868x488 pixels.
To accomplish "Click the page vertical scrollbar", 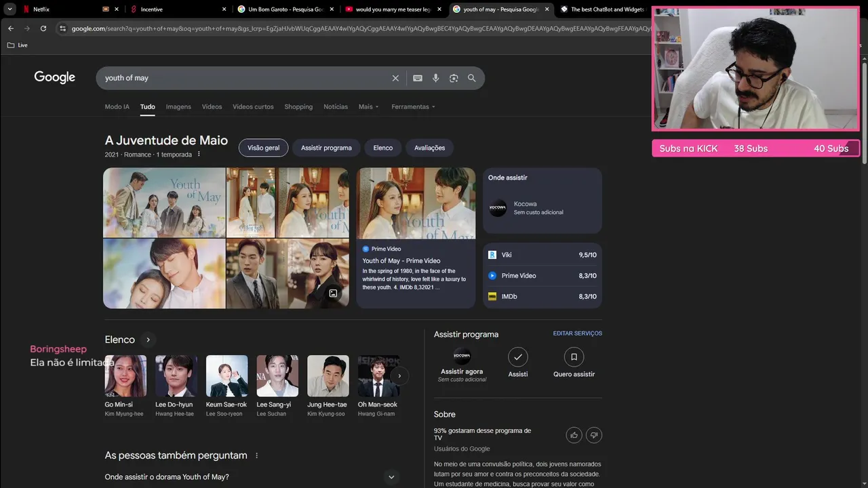I will point(864,112).
